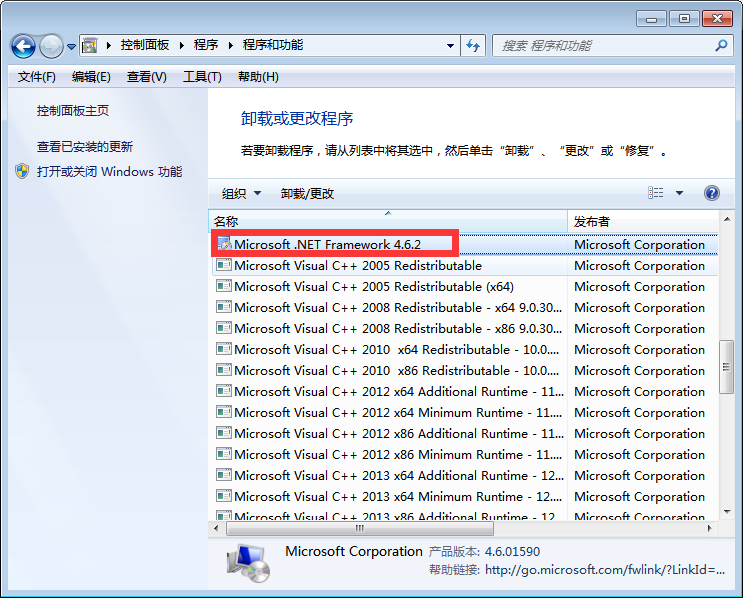This screenshot has height=598, width=743.
Task: Select 程序和功能 in the breadcrumb path
Action: (x=272, y=45)
